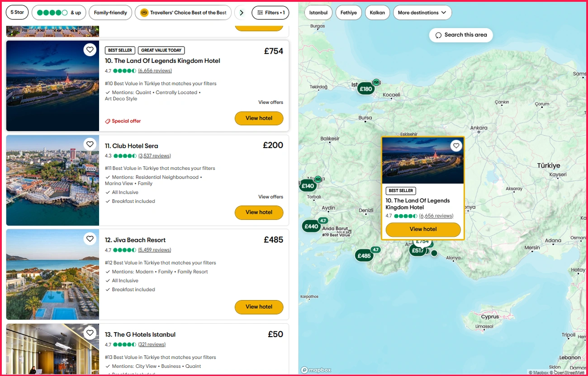This screenshot has width=588, height=376.
Task: Save The G Hotels Istanbul to favorites
Action: [x=90, y=333]
